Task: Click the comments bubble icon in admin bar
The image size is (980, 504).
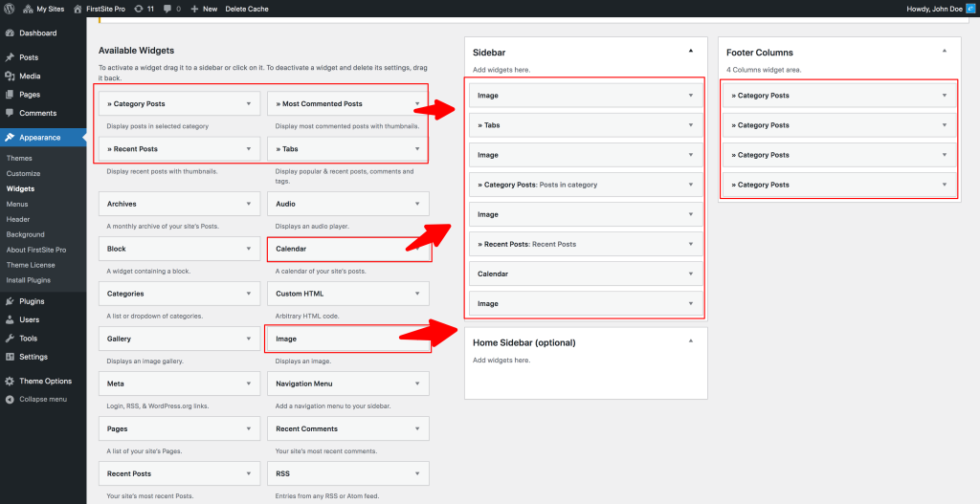Action: [x=167, y=9]
